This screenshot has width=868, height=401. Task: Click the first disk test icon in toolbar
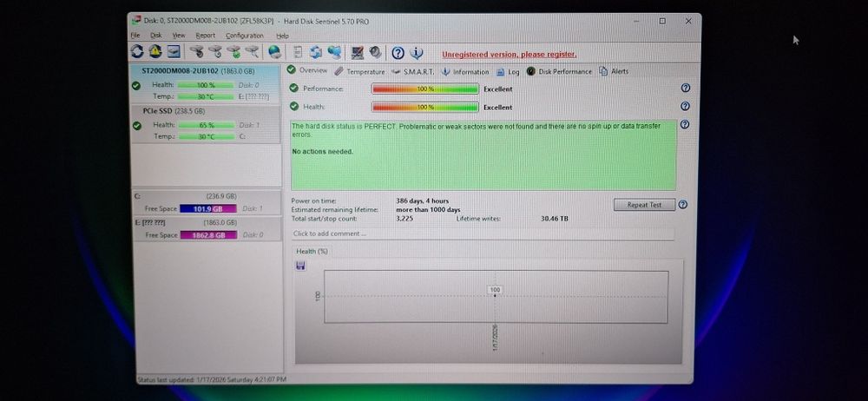coord(196,52)
